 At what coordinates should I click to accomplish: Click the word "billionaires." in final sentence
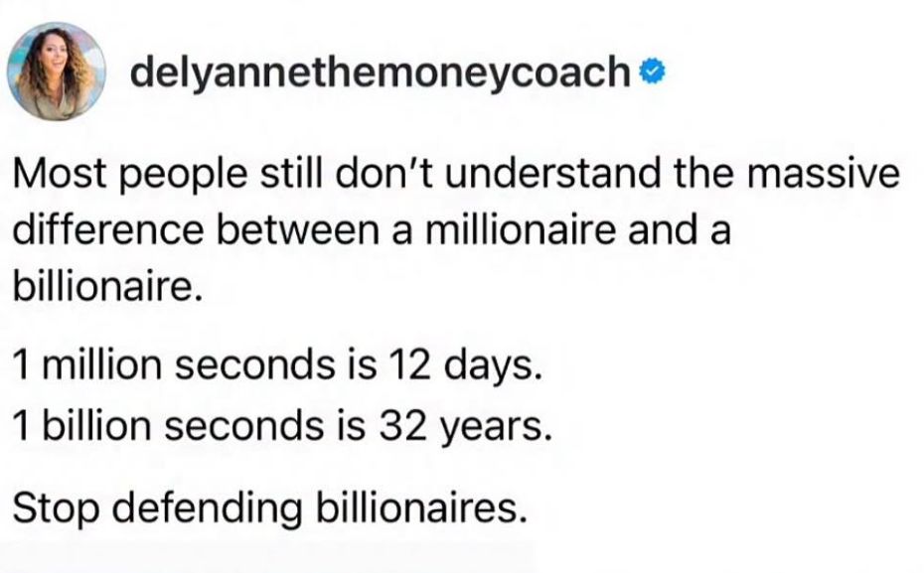pyautogui.click(x=420, y=507)
